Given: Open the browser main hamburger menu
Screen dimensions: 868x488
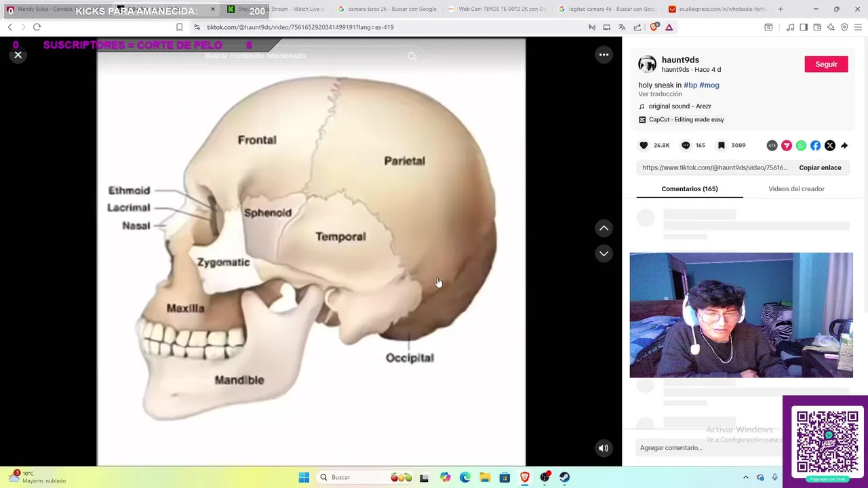Looking at the screenshot, I should [x=858, y=27].
